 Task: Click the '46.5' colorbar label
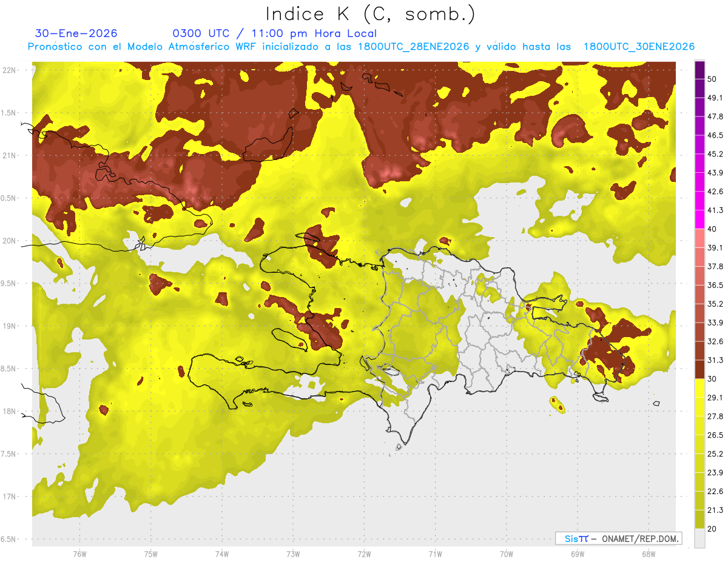click(x=715, y=135)
